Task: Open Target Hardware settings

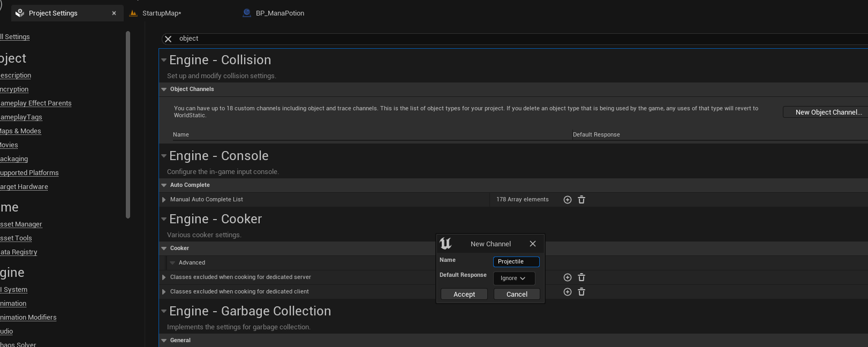Action: coord(24,187)
